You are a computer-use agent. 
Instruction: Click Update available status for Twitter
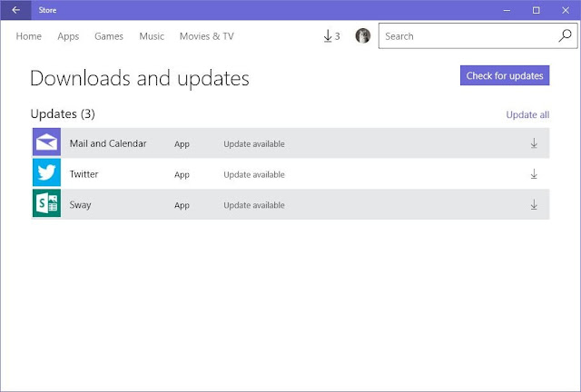click(254, 174)
